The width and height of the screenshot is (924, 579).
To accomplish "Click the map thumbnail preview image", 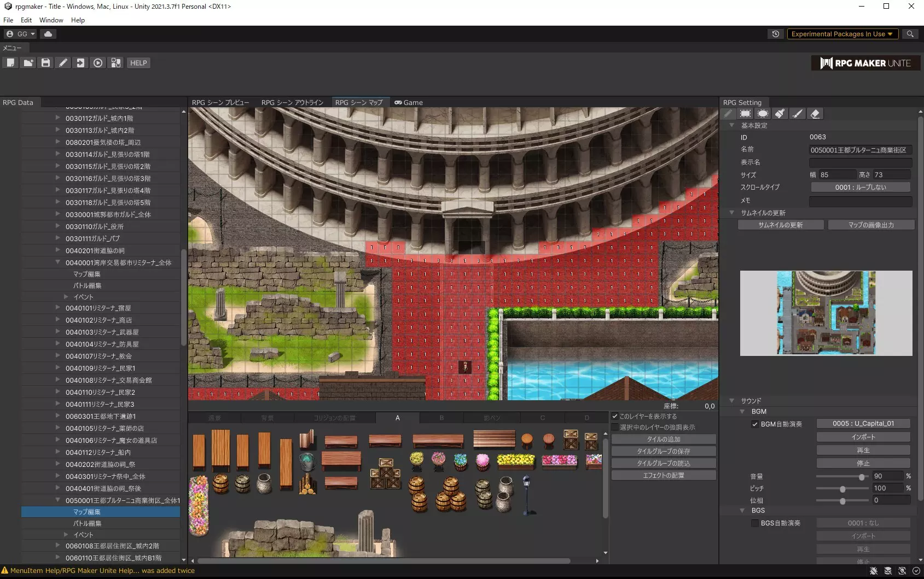I will [826, 313].
